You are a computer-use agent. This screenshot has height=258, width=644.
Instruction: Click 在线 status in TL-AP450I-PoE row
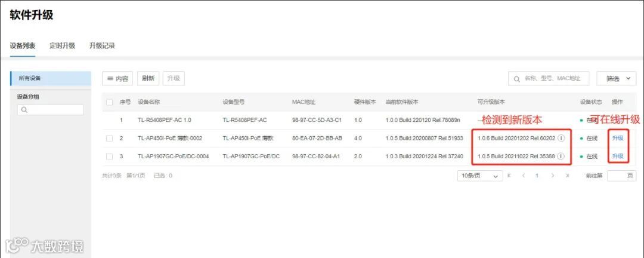(x=592, y=139)
